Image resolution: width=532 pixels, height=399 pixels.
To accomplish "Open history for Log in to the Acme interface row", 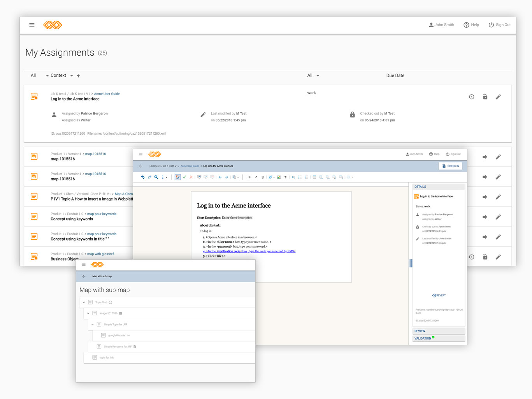I will [x=471, y=97].
